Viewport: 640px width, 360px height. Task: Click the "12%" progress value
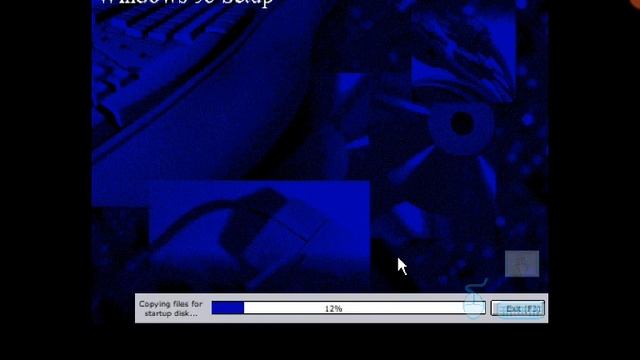[x=333, y=309]
